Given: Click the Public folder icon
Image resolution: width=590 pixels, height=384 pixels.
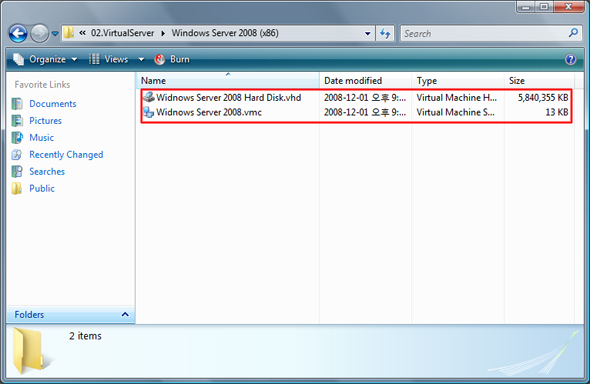Looking at the screenshot, I should pyautogui.click(x=17, y=188).
